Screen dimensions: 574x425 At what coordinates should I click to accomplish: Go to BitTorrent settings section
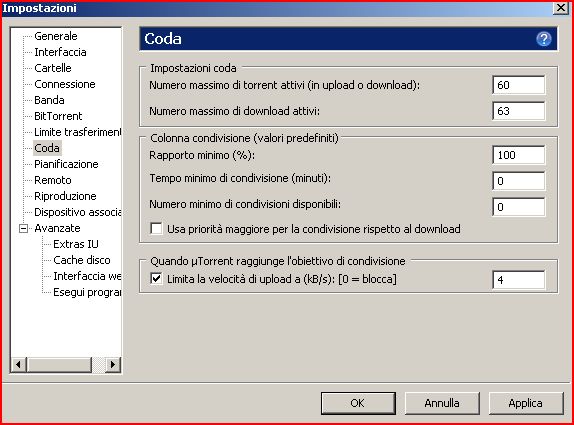pos(58,116)
